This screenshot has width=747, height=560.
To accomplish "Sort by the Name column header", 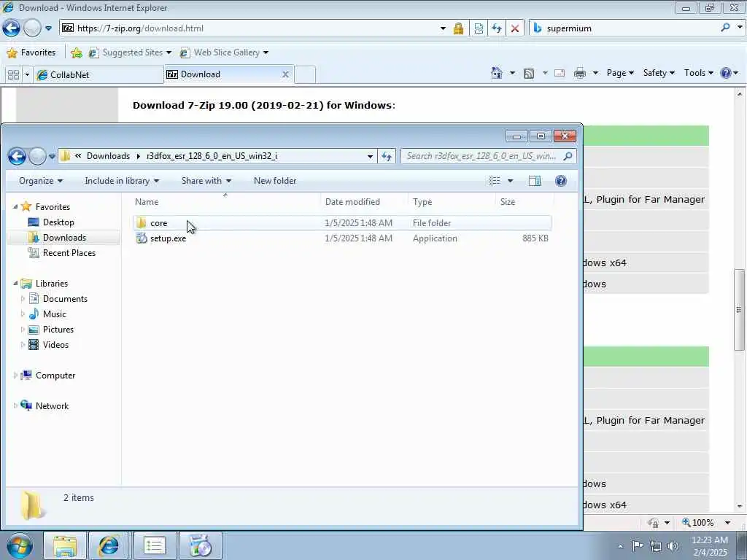I will (x=226, y=202).
